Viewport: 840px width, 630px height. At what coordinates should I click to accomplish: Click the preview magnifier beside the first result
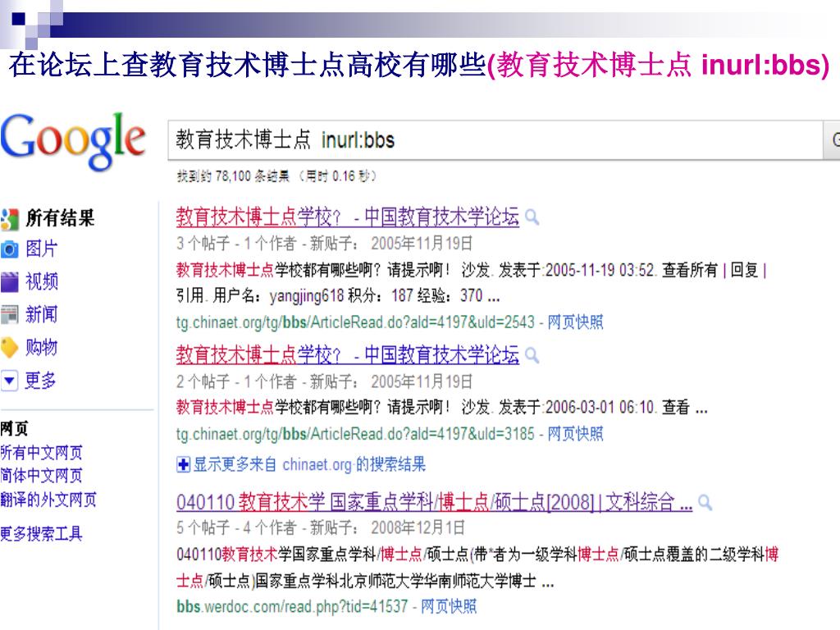tap(532, 217)
